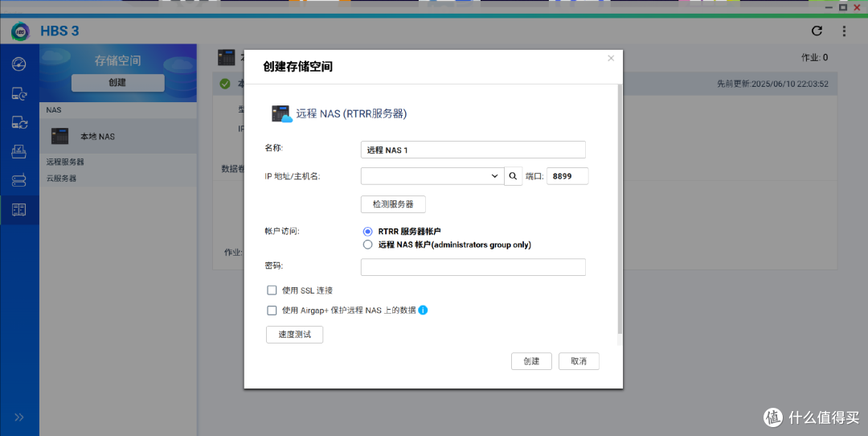Viewport: 868px width, 436px height.
Task: Click the 本地 NAS device icon
Action: coord(59,136)
